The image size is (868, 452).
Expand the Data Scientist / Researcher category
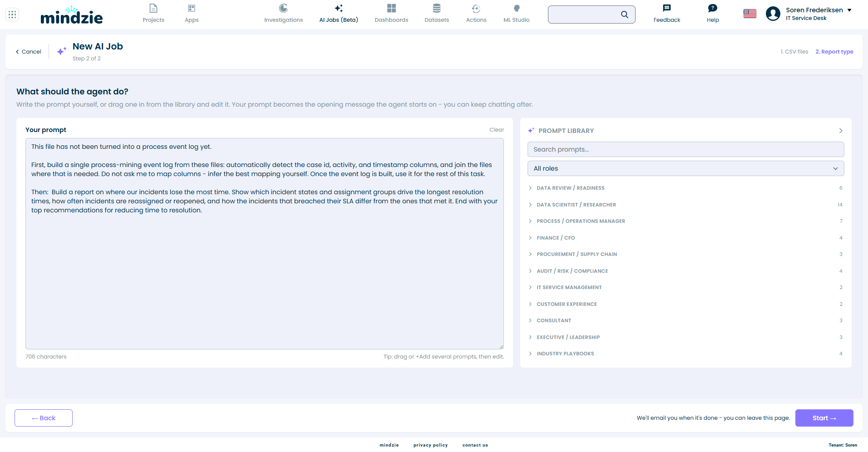(686, 205)
